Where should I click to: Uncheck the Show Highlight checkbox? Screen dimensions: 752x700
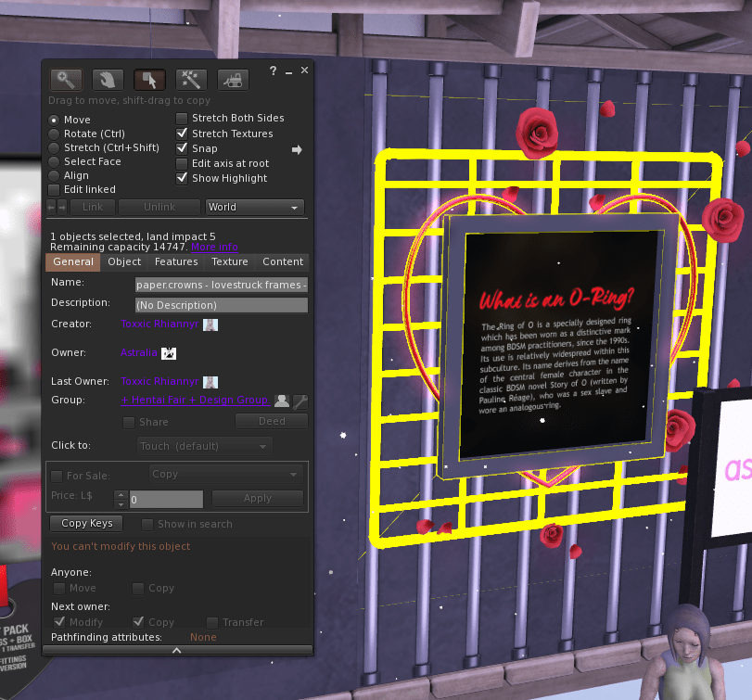click(x=182, y=178)
